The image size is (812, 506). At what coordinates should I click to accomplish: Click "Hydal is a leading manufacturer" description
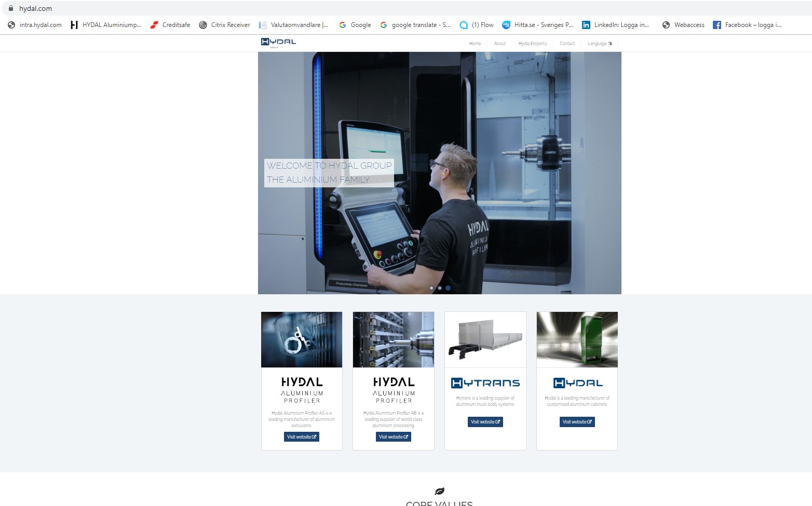[x=577, y=401]
